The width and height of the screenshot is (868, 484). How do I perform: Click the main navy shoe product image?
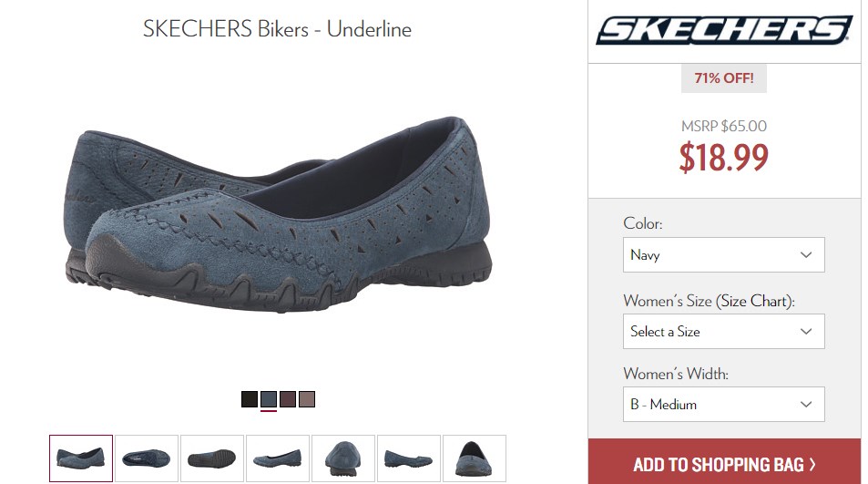coord(278,215)
